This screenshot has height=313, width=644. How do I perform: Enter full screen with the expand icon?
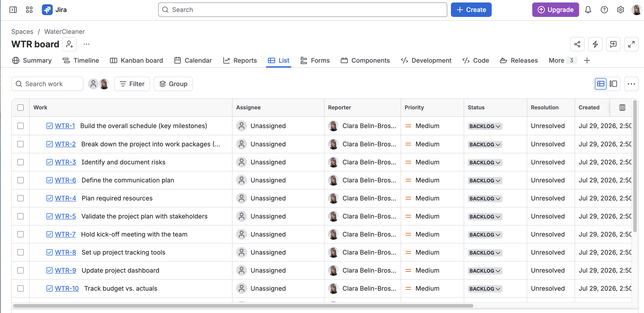tap(631, 44)
